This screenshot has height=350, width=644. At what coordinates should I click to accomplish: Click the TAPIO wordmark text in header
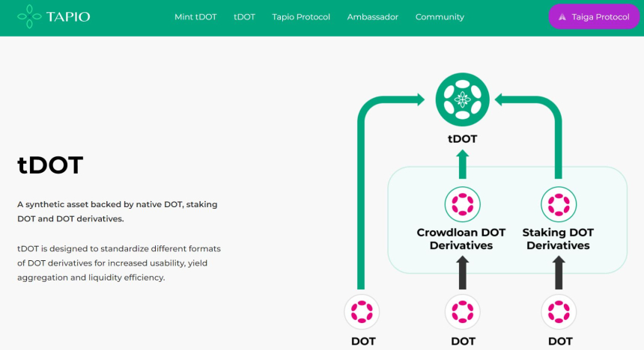click(68, 16)
